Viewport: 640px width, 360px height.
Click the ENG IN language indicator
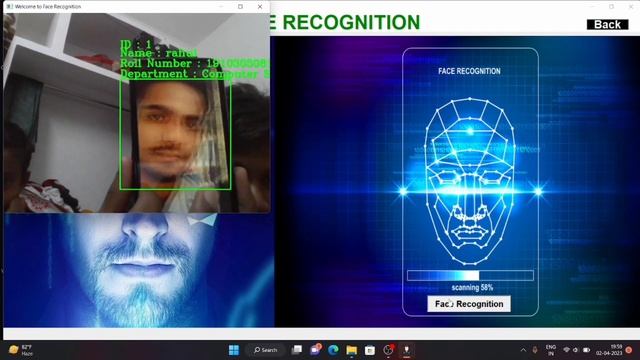click(x=551, y=350)
